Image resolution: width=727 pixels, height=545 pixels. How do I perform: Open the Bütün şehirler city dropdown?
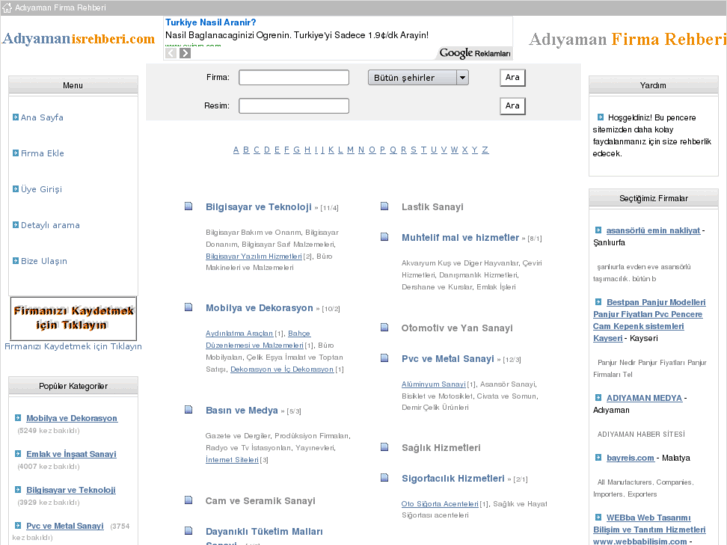pyautogui.click(x=418, y=77)
